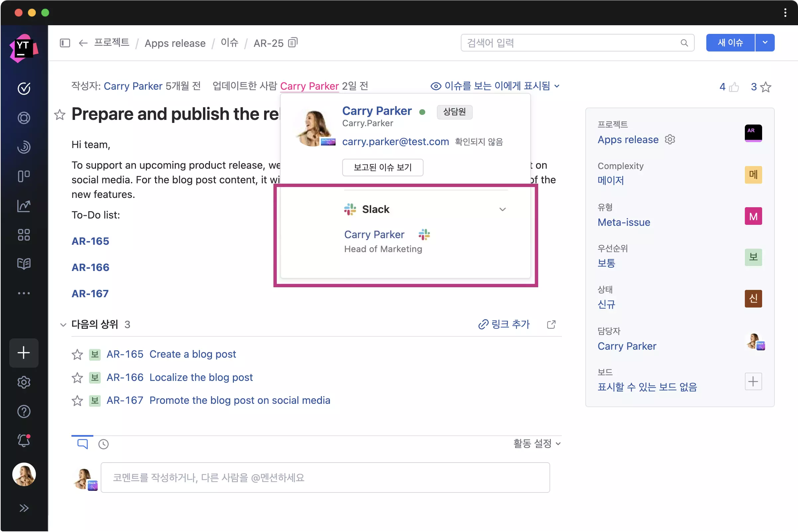Expand the New Issue dropdown arrow
Viewport: 798px width, 532px height.
click(x=765, y=43)
